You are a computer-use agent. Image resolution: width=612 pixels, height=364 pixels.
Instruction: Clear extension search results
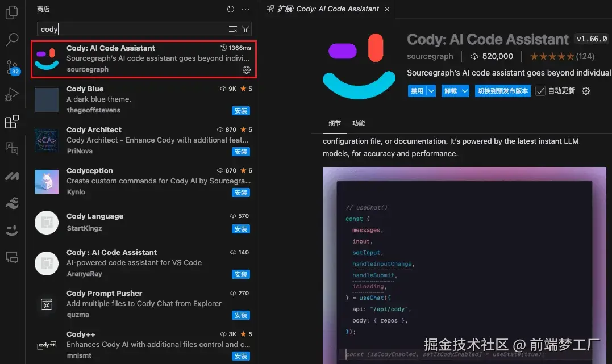click(232, 30)
